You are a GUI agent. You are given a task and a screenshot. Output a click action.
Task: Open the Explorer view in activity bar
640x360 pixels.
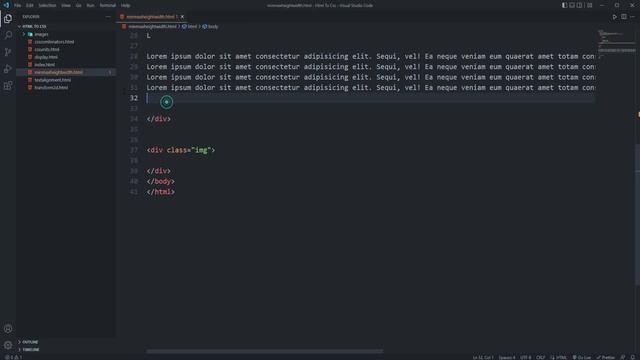pyautogui.click(x=8, y=18)
